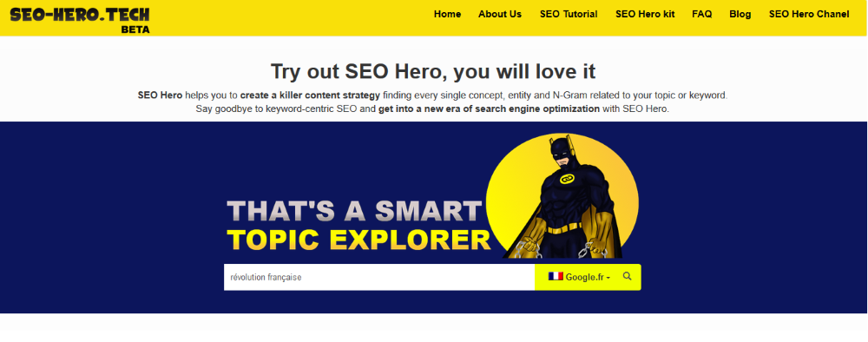Open the SEO Tutorial page
This screenshot has width=868, height=342.
(x=569, y=15)
